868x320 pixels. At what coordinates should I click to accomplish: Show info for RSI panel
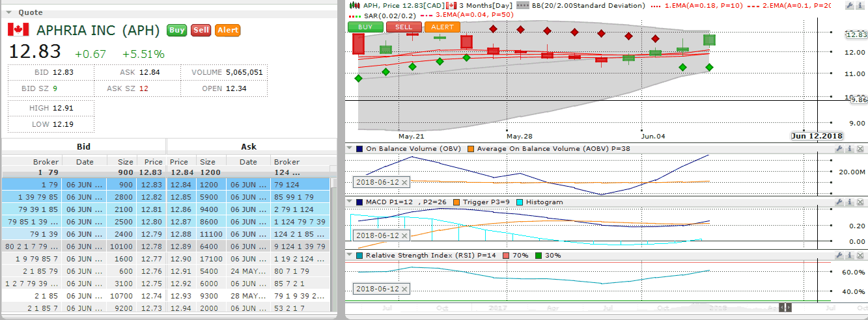(x=849, y=256)
